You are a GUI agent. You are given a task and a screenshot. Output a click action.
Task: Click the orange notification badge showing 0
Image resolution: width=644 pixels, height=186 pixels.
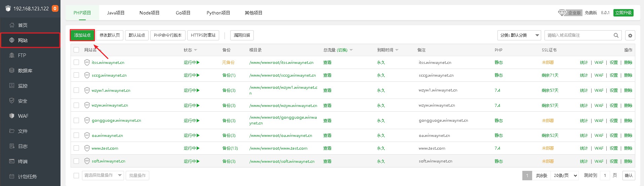tap(55, 8)
